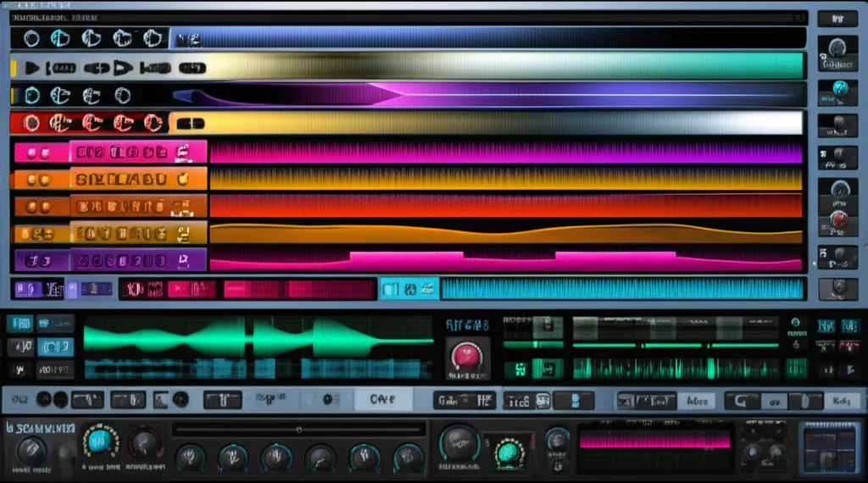Screen dimensions: 868x483
Task: Click the red-ringed knob in the bottom-left panel
Action: [145, 443]
